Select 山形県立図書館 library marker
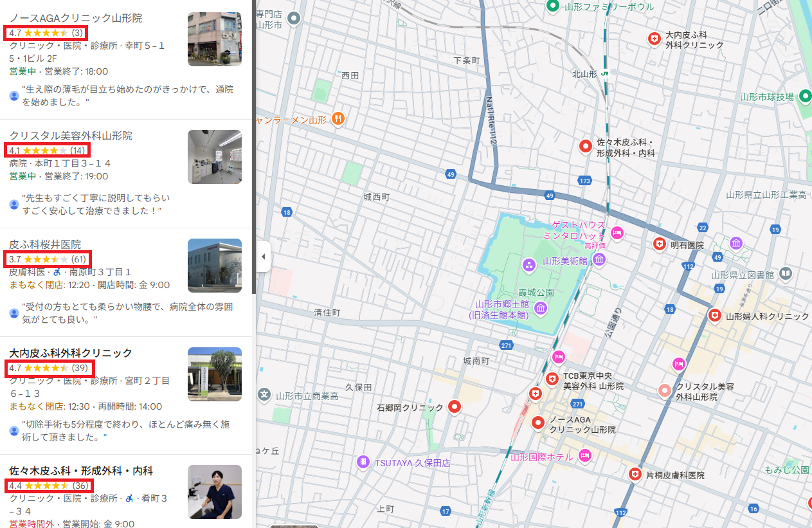 tap(785, 274)
